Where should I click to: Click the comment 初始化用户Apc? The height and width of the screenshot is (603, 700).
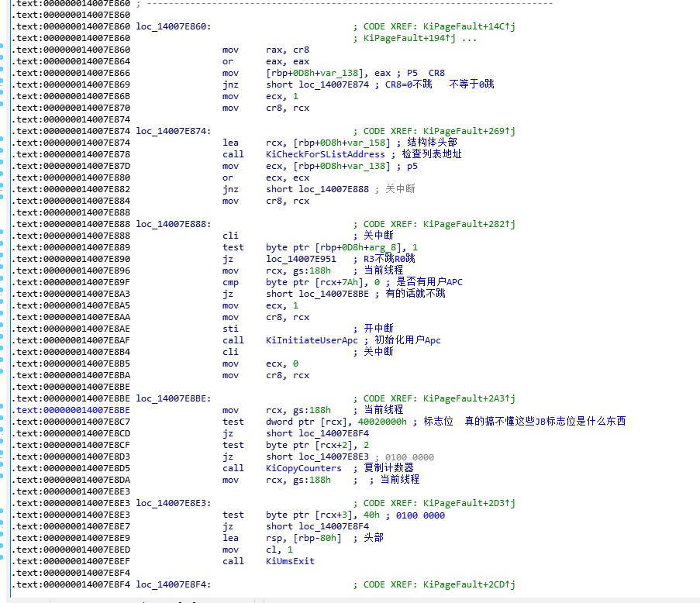407,340
